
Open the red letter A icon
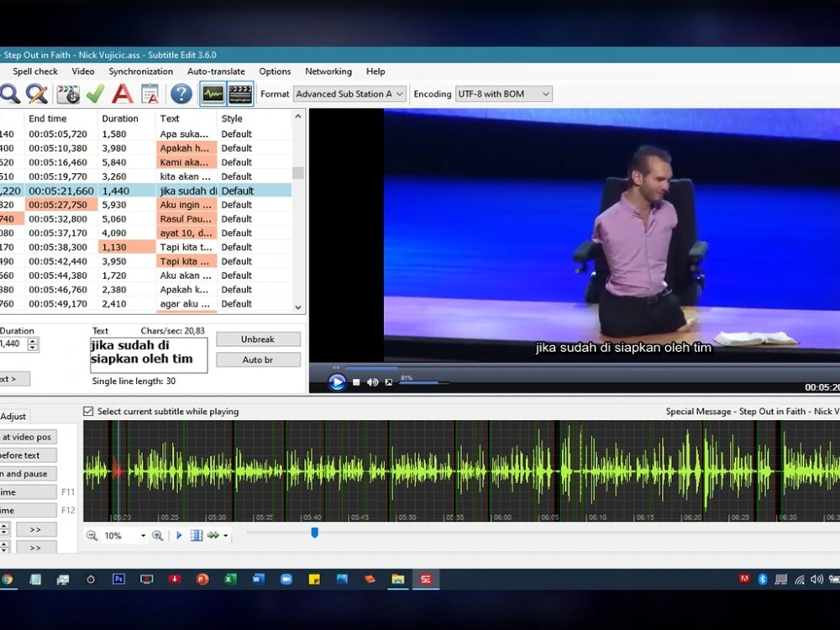[x=123, y=94]
